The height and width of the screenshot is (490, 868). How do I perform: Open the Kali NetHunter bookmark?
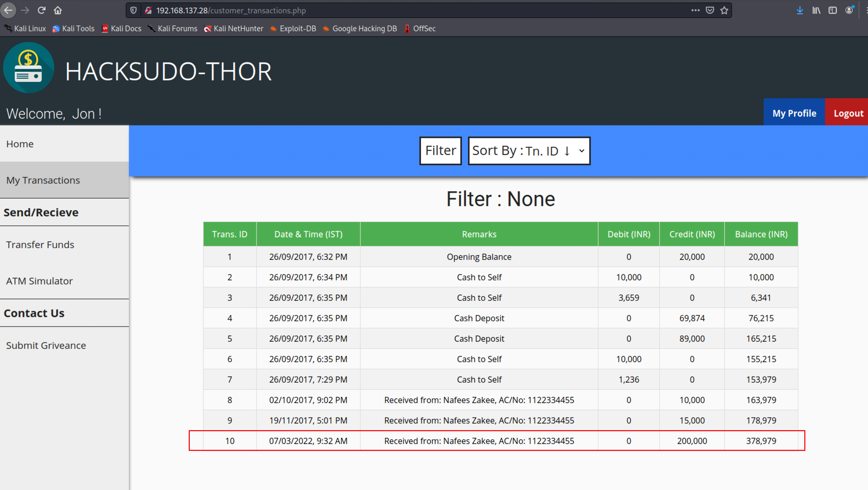(x=233, y=29)
